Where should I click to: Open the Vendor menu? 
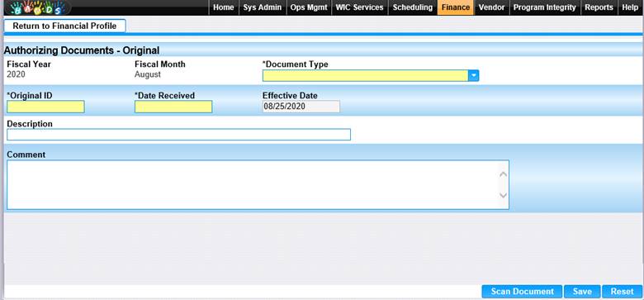pyautogui.click(x=491, y=7)
